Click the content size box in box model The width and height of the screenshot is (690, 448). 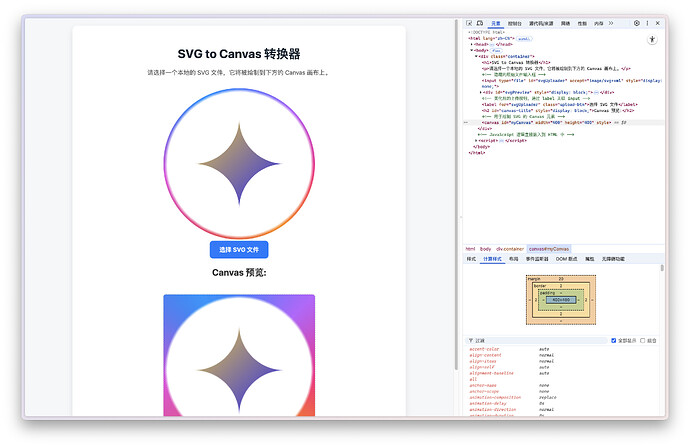[x=561, y=300]
